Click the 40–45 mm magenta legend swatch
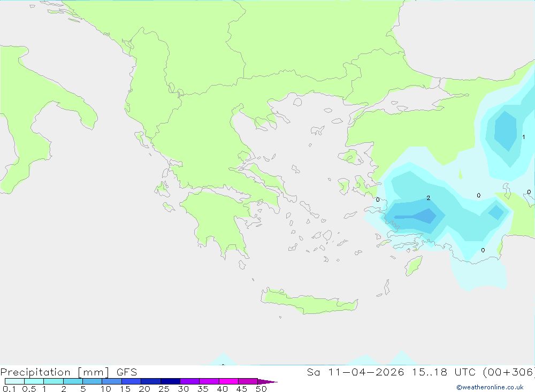535x392 pixels. 228,381
